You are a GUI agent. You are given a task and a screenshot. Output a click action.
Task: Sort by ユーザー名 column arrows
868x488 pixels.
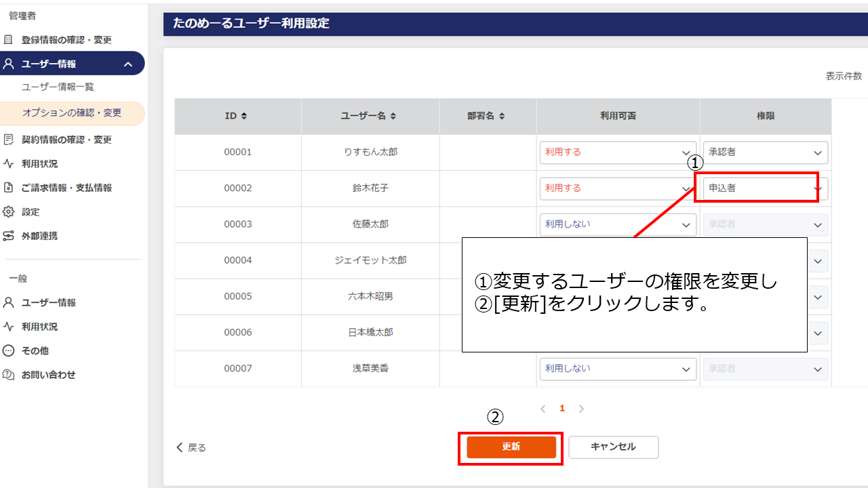click(393, 117)
